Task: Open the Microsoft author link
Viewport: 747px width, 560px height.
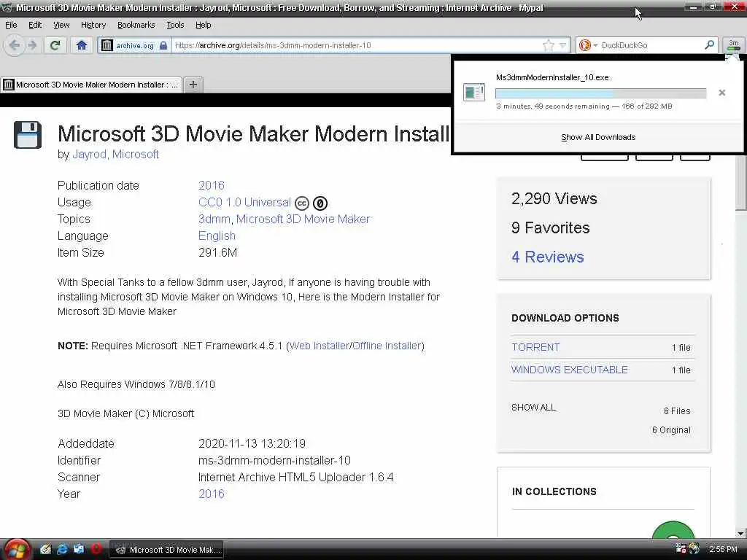Action: (135, 155)
